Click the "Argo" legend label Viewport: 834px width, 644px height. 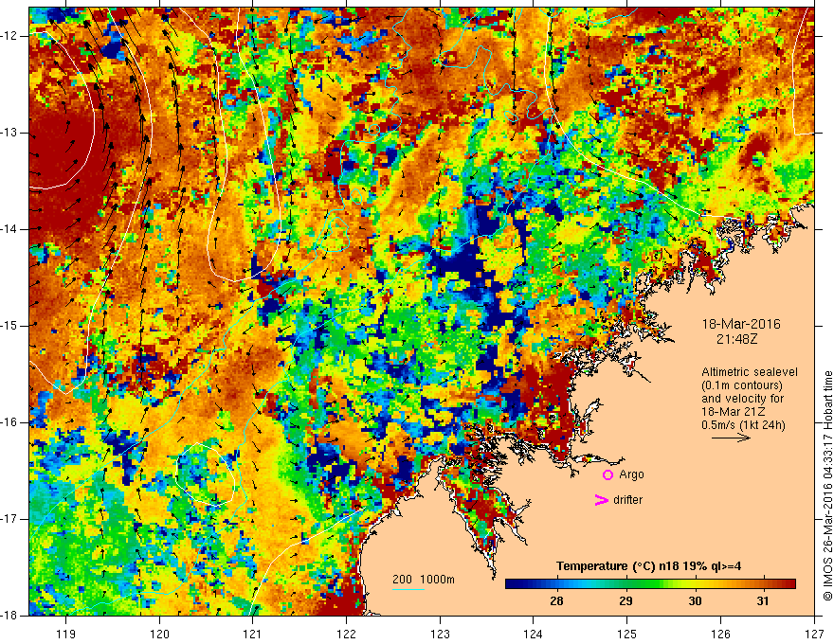click(x=631, y=474)
